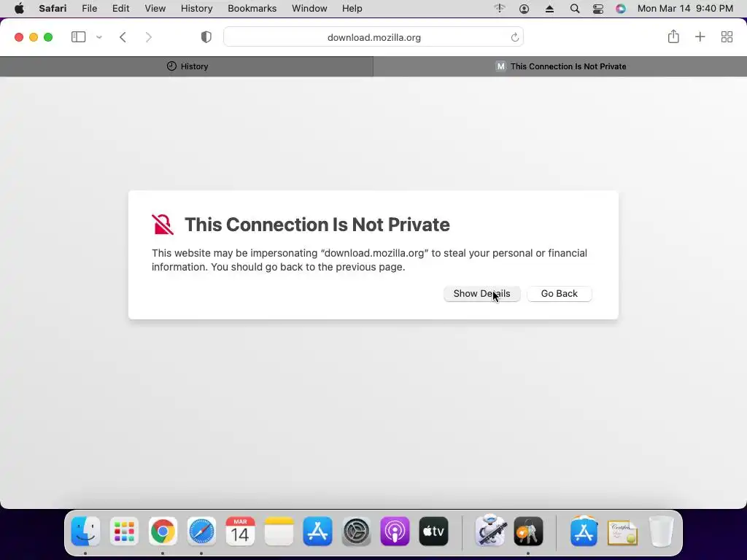The image size is (747, 560).
Task: Expand the sidebar options chevron
Action: [99, 37]
